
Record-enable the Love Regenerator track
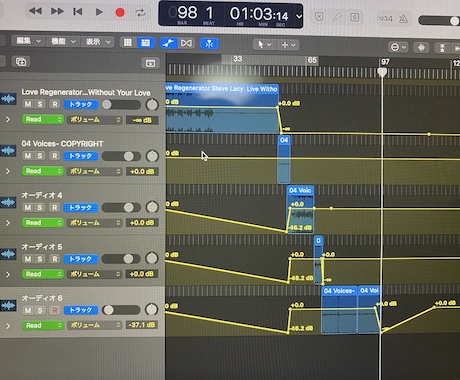pyautogui.click(x=55, y=104)
